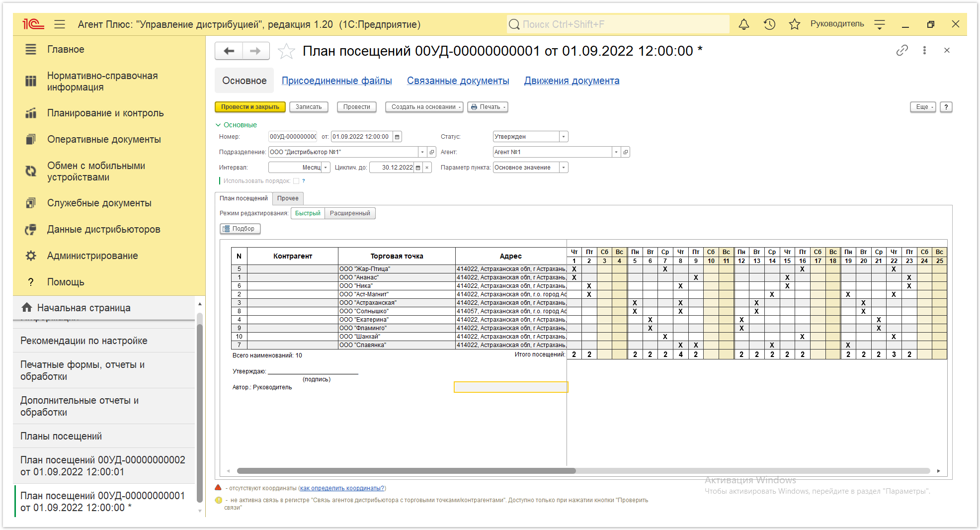Click the Записать button
This screenshot has height=530, width=980.
[309, 107]
